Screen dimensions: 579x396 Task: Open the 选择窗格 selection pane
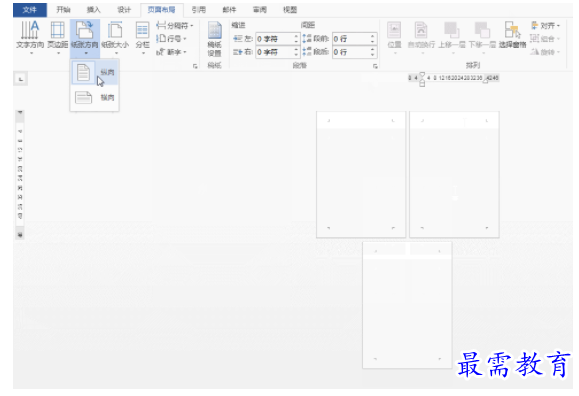pos(512,35)
